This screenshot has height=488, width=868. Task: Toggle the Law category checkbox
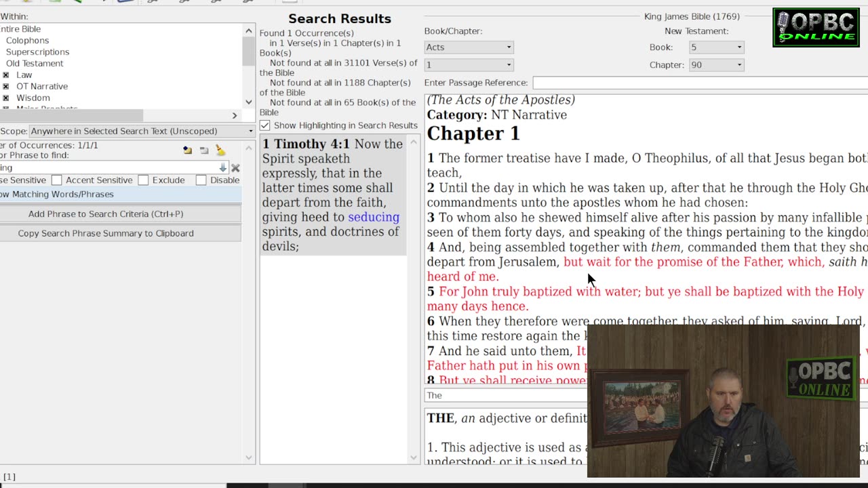pos(6,75)
